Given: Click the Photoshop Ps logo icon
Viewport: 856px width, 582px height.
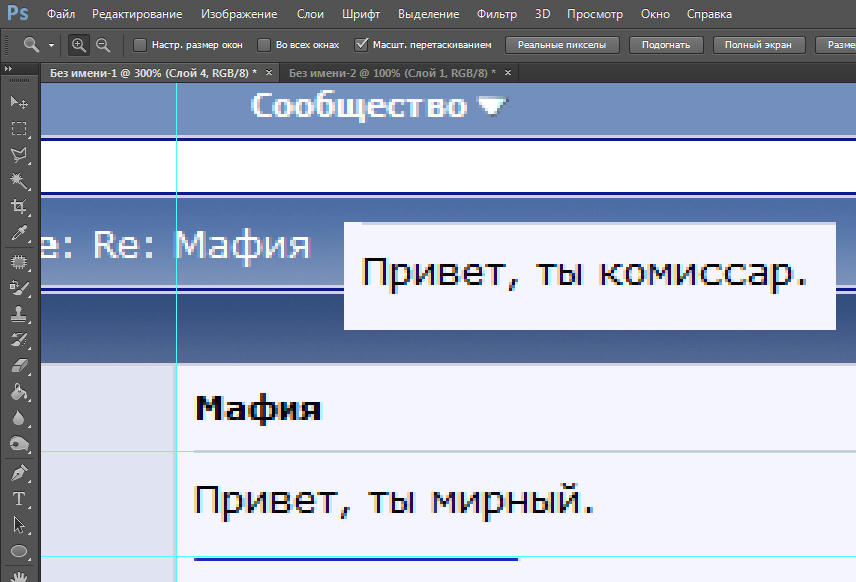Looking at the screenshot, I should (x=17, y=13).
